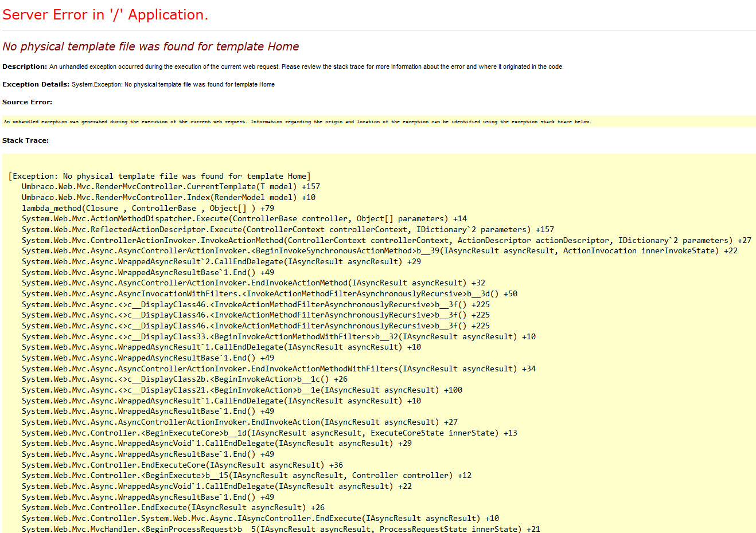Screen dimensions: 756x533
Task: Click the EndInvokeActionMethodWithFilters stack line
Action: click(278, 369)
